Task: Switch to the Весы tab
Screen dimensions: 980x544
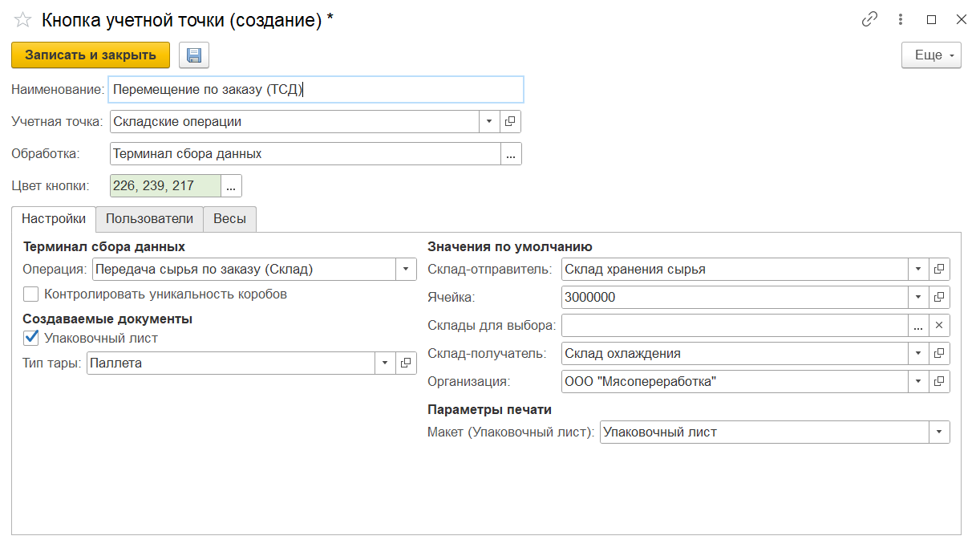Action: click(x=229, y=219)
